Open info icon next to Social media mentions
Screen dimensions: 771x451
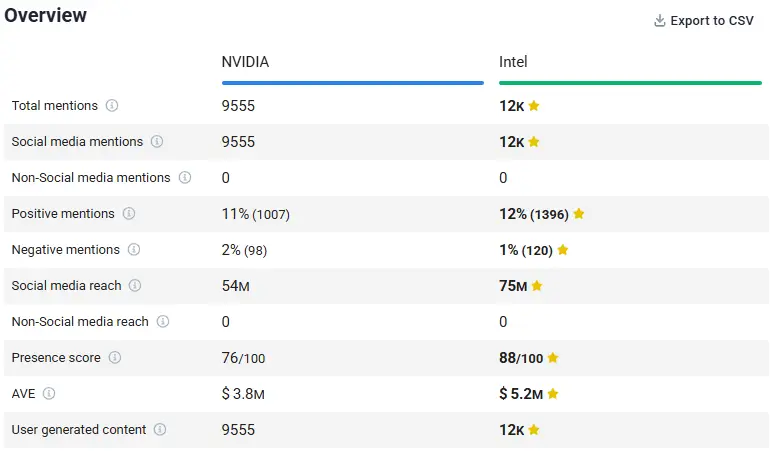coord(157,142)
